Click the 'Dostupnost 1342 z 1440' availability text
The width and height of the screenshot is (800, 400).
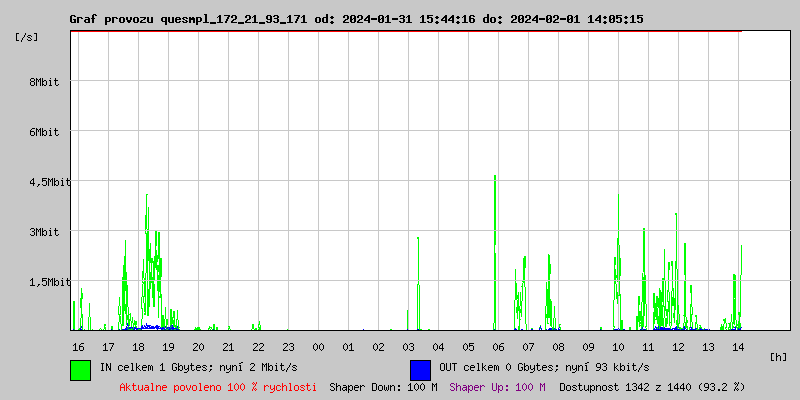tap(652, 386)
